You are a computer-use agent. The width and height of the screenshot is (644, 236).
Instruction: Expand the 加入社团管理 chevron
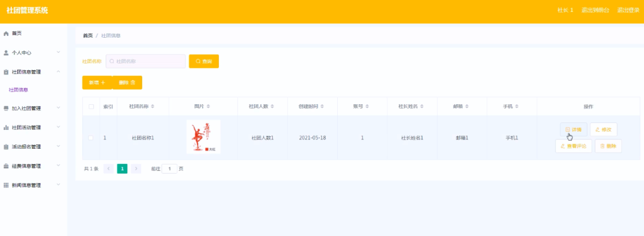(58, 108)
